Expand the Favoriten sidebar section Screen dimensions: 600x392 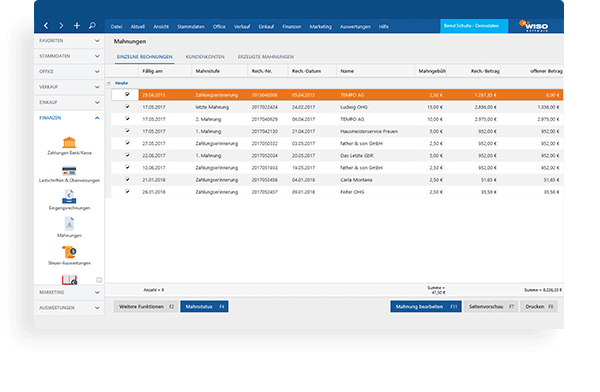click(69, 41)
